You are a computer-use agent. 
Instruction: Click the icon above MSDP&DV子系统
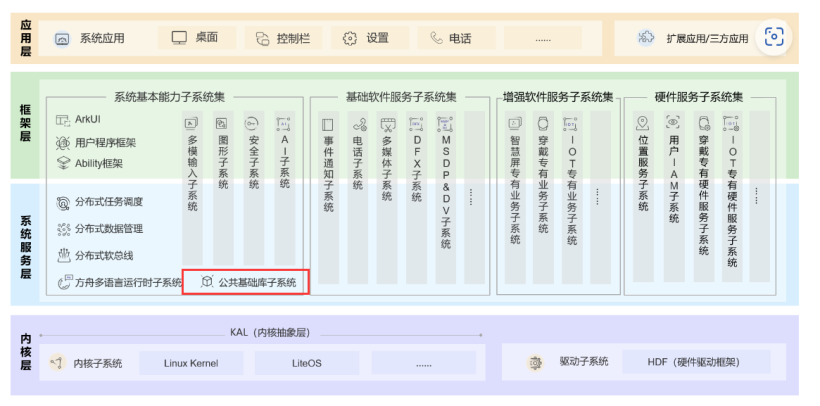point(445,124)
